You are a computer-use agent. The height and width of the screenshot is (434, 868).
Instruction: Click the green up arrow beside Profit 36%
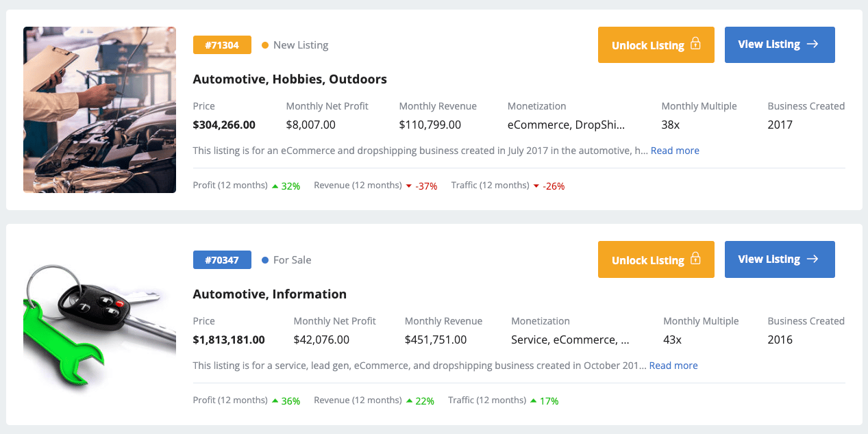click(275, 400)
